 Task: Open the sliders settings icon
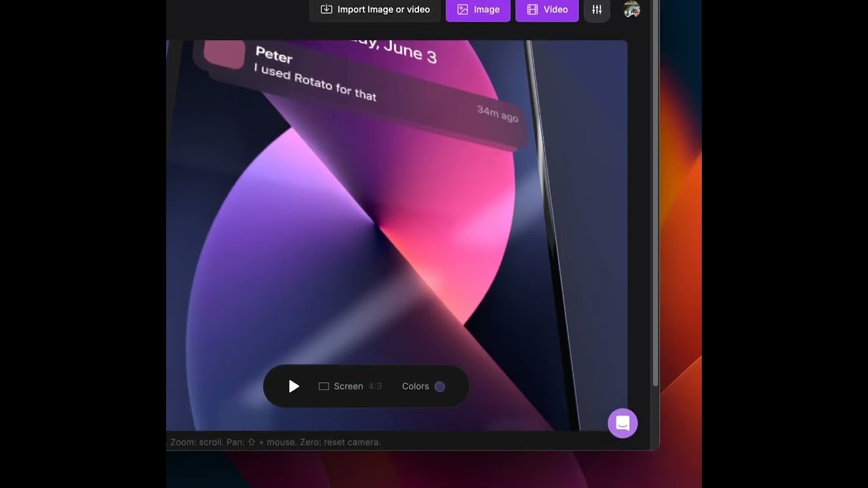pyautogui.click(x=597, y=9)
